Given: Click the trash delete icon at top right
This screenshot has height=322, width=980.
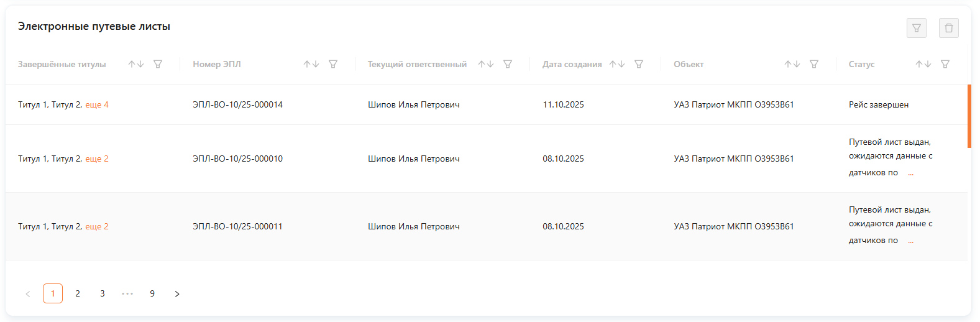Looking at the screenshot, I should pyautogui.click(x=948, y=28).
